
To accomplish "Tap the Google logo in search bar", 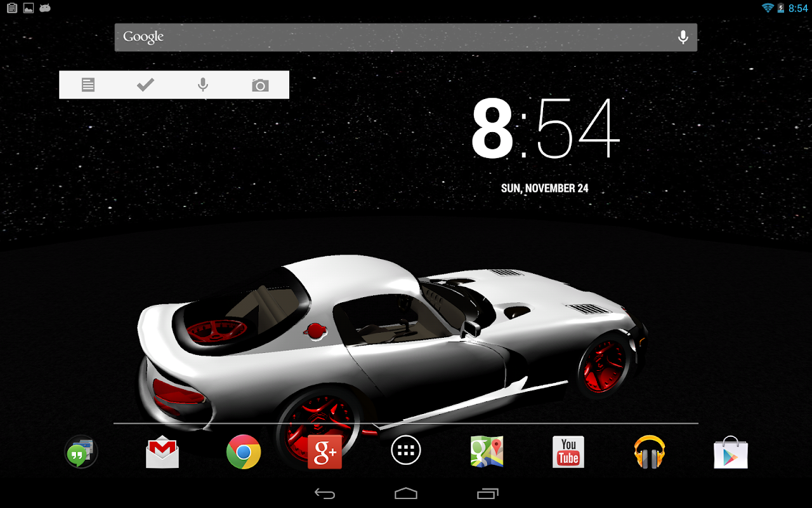I will coord(143,37).
